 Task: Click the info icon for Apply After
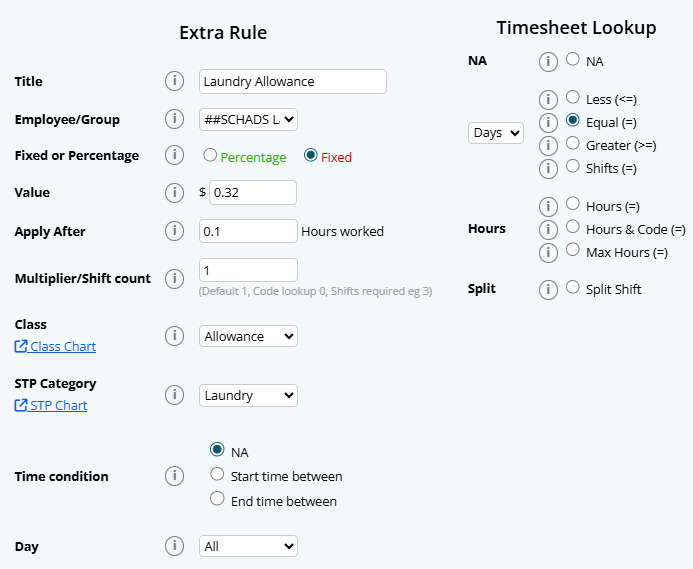(x=174, y=231)
